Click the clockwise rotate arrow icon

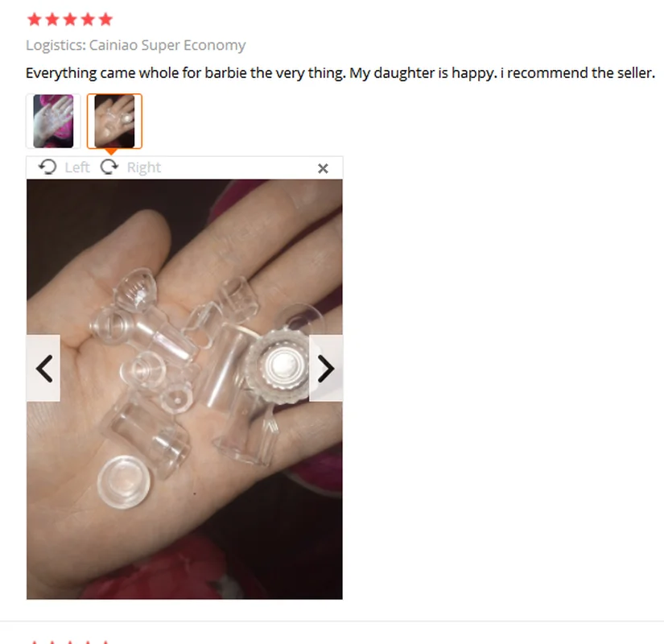point(109,167)
